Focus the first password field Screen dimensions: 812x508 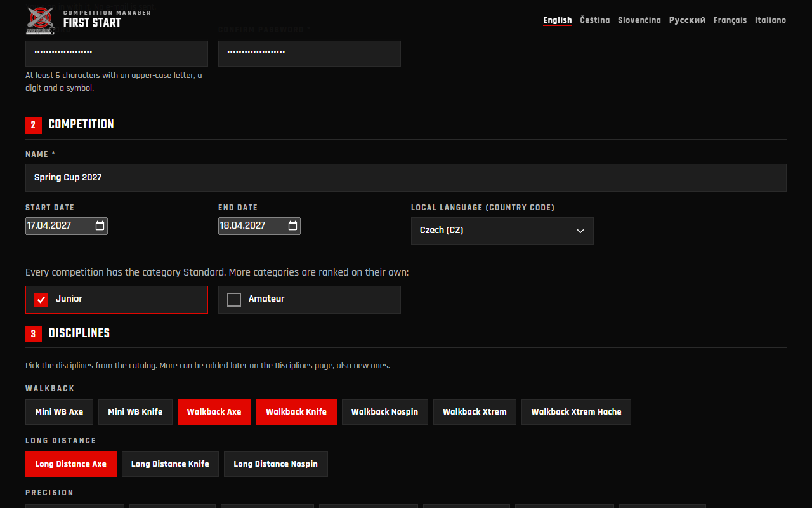(117, 53)
